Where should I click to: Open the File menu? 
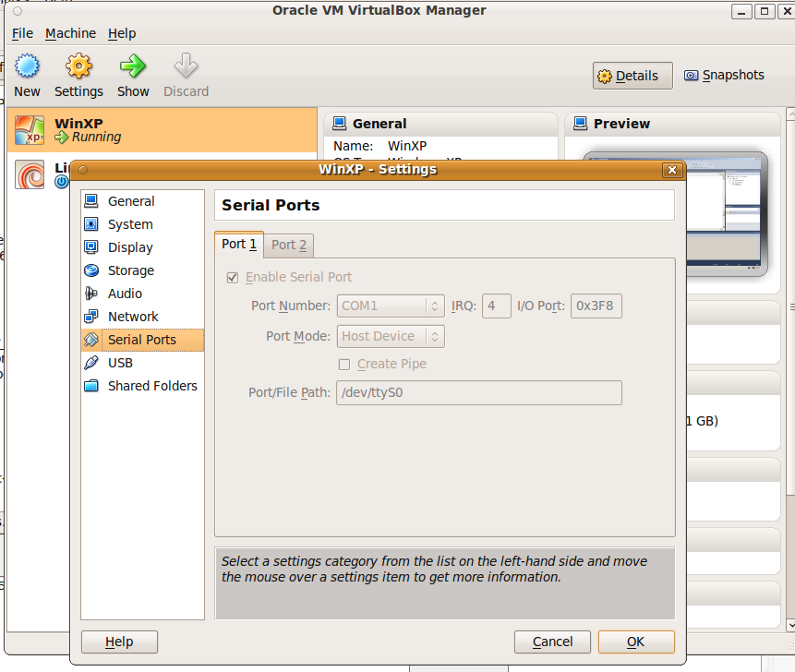(x=22, y=33)
